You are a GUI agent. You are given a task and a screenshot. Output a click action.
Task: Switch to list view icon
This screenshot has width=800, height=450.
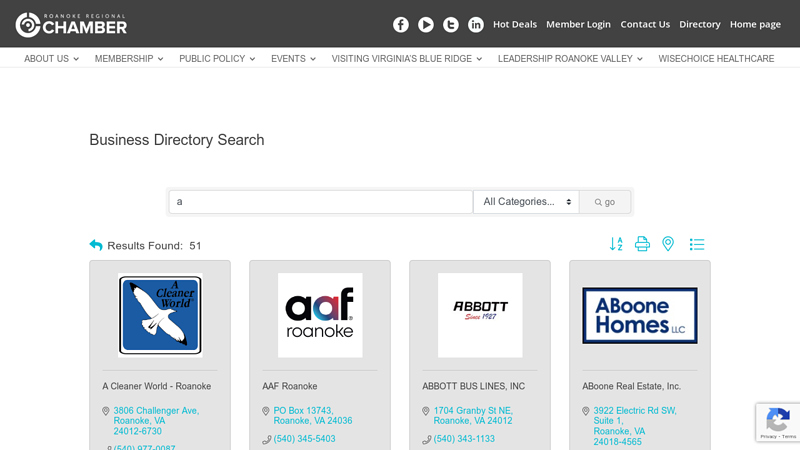[x=696, y=244]
